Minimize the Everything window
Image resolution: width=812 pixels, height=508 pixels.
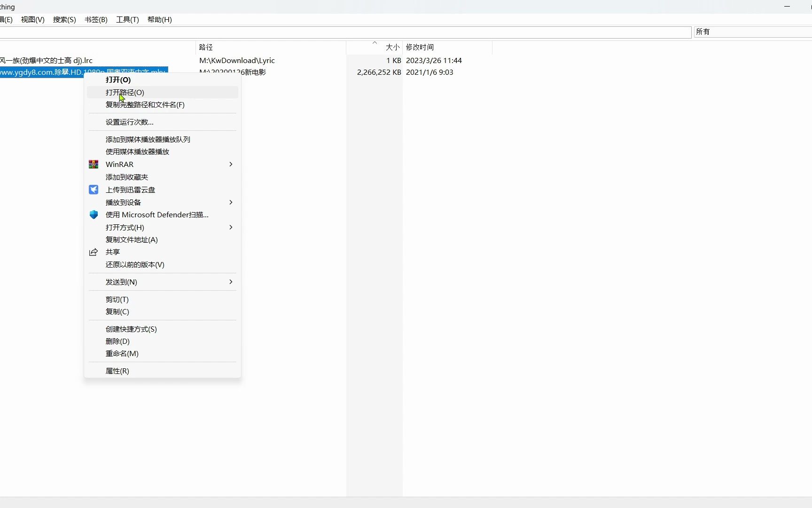coord(787,7)
